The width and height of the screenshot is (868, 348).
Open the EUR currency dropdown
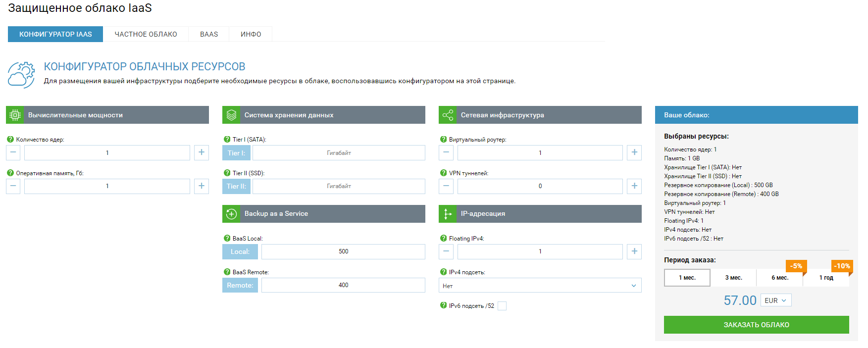(x=775, y=300)
